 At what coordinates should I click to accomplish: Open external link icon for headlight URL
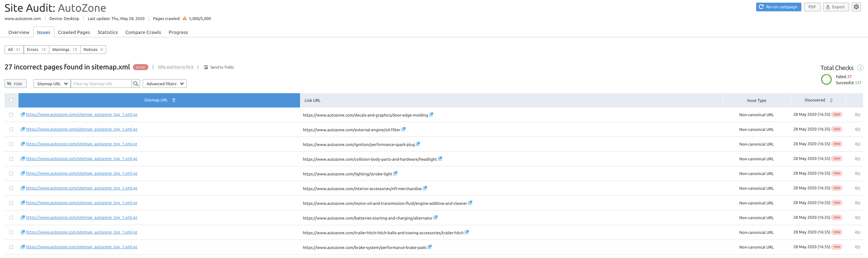tap(440, 159)
